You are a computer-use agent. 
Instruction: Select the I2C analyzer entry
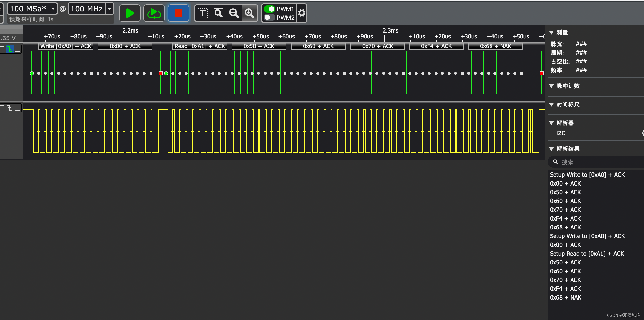[561, 133]
